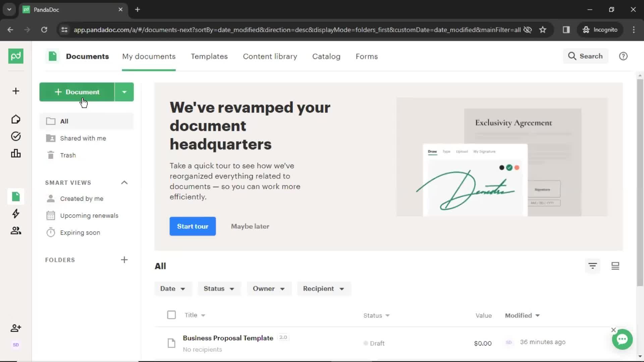Open Contacts icon in left sidebar
The height and width of the screenshot is (362, 644).
[15, 230]
